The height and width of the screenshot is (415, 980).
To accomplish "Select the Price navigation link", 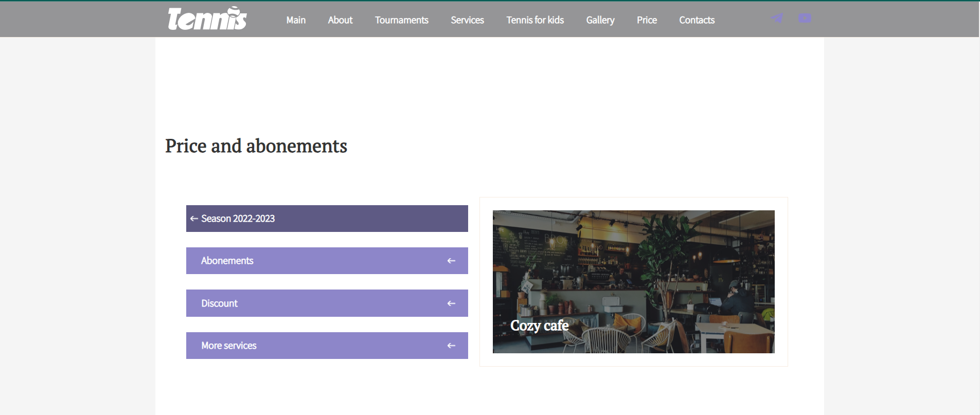I will point(647,20).
